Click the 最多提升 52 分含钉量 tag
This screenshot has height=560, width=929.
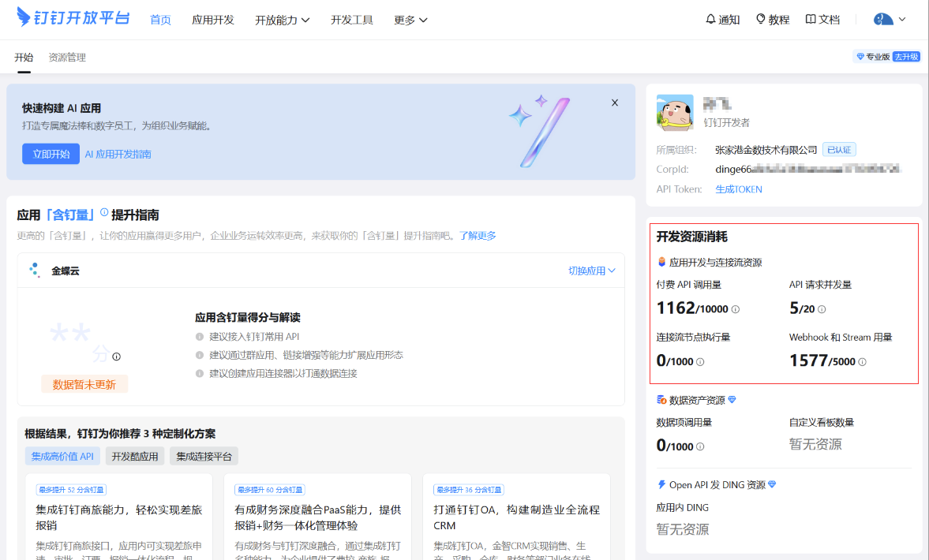click(71, 490)
